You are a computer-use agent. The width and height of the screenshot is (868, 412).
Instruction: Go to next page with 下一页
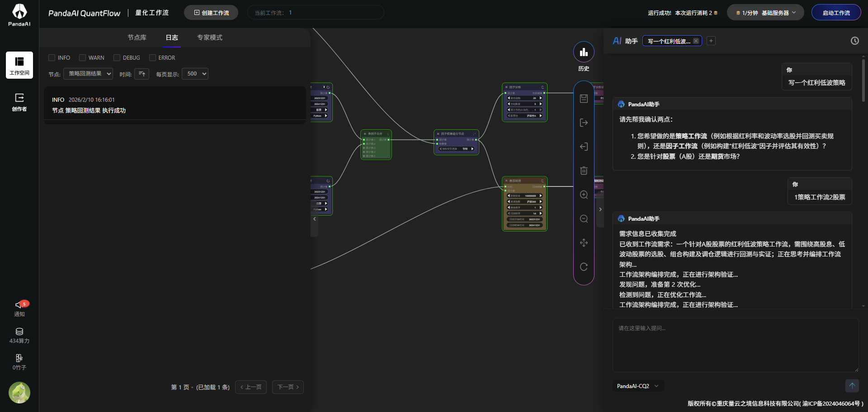click(288, 387)
